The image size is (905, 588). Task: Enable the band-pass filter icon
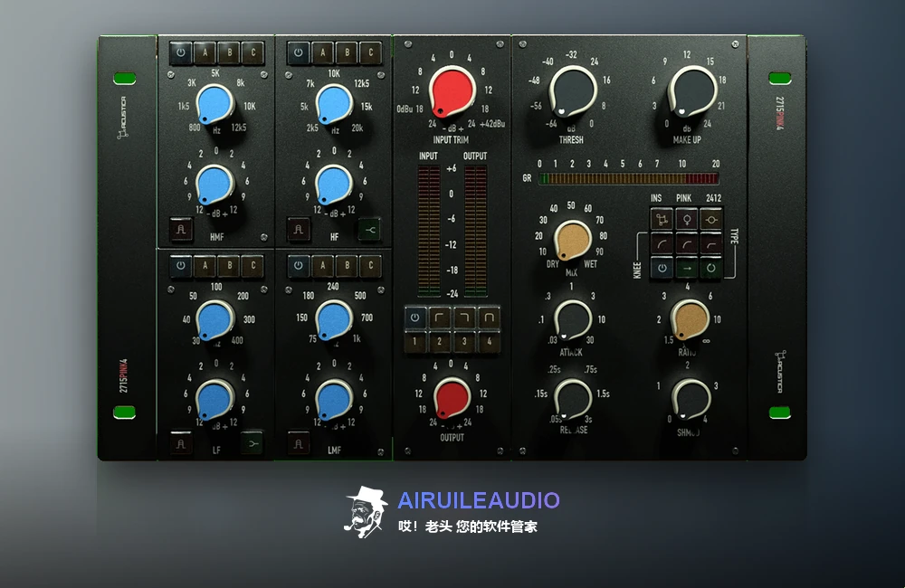pos(490,318)
